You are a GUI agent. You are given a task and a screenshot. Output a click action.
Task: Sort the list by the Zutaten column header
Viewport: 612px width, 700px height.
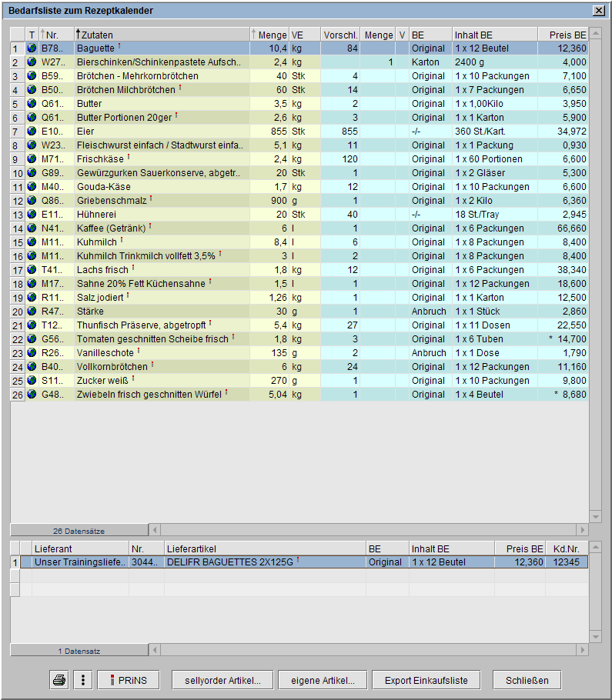coord(162,35)
